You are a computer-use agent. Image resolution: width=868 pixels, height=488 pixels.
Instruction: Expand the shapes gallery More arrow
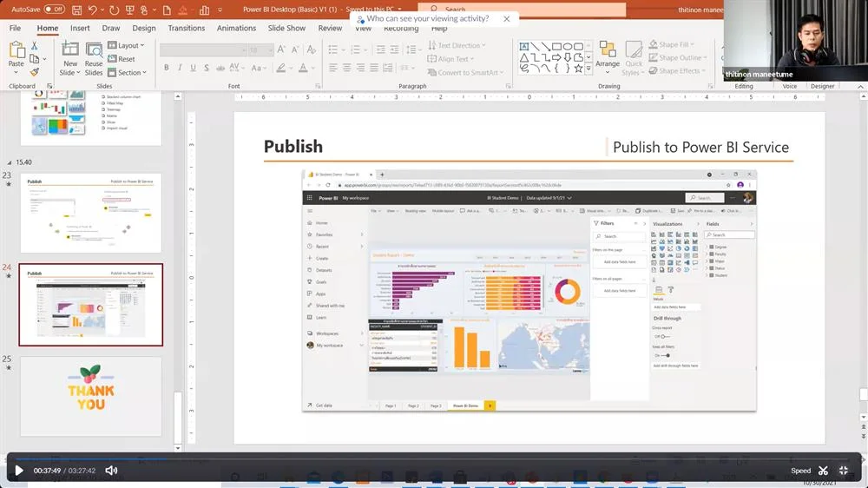(x=589, y=69)
